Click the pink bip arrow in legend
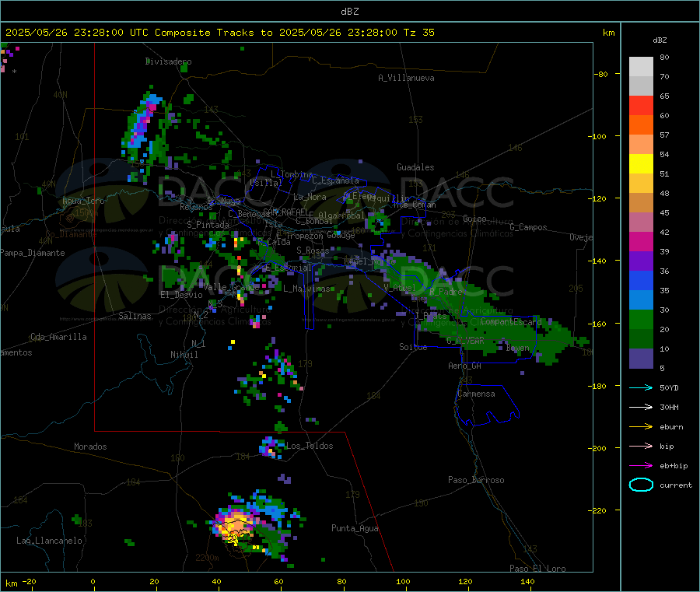 coord(641,446)
